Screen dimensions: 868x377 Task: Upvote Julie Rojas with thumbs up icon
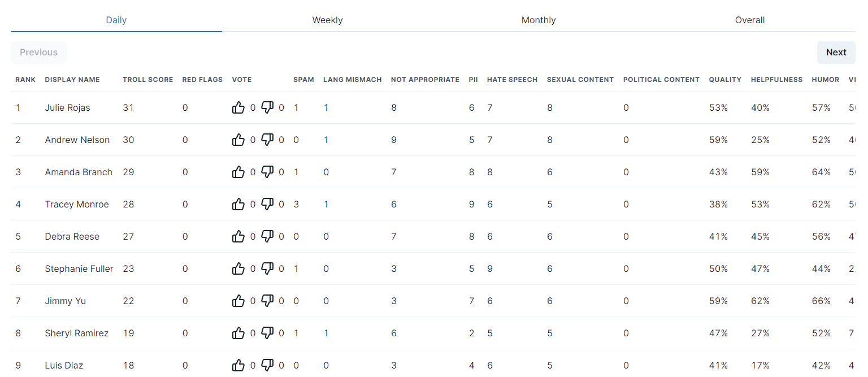coord(238,107)
